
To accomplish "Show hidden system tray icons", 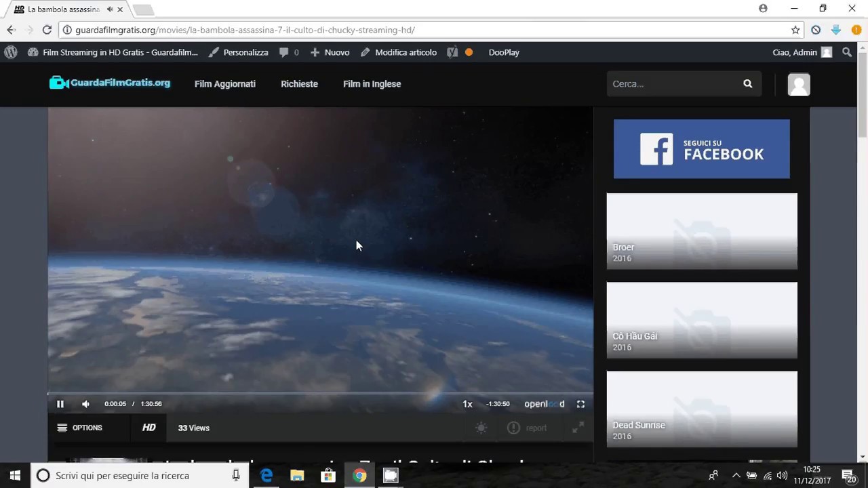I will click(x=736, y=476).
